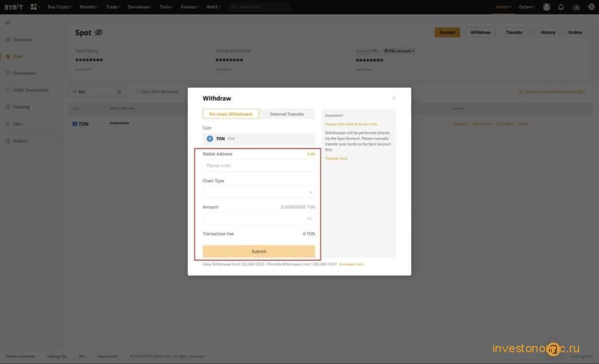599x364 pixels.
Task: Expand the Buy Crypto menu
Action: [60, 7]
